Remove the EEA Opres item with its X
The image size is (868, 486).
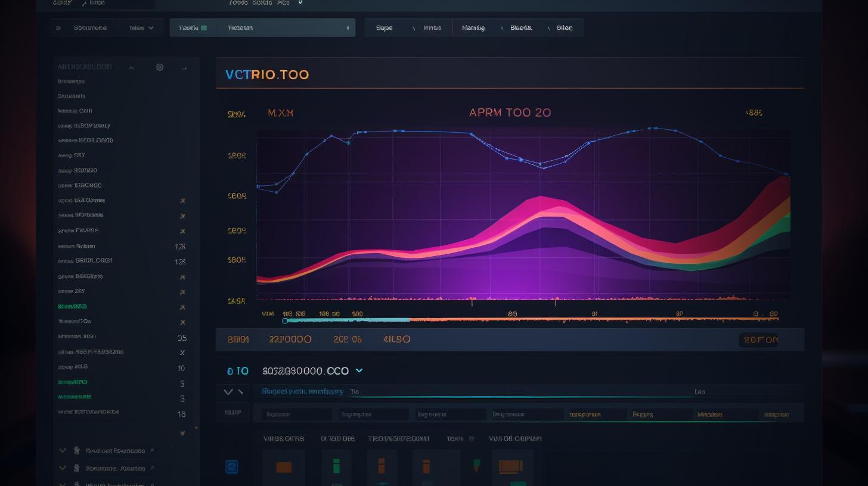point(182,201)
